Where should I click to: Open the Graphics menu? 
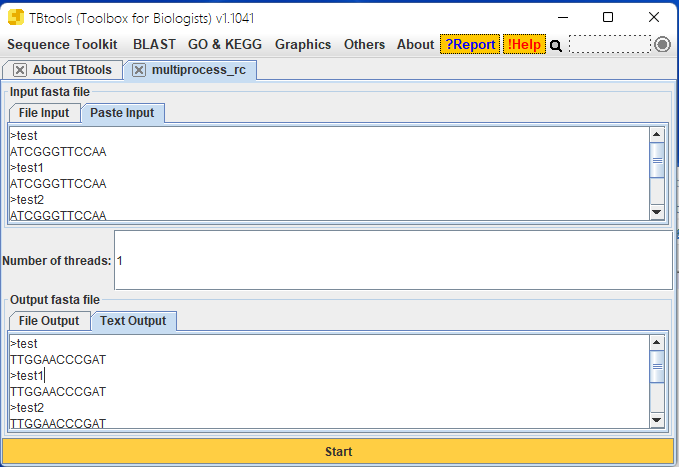303,44
